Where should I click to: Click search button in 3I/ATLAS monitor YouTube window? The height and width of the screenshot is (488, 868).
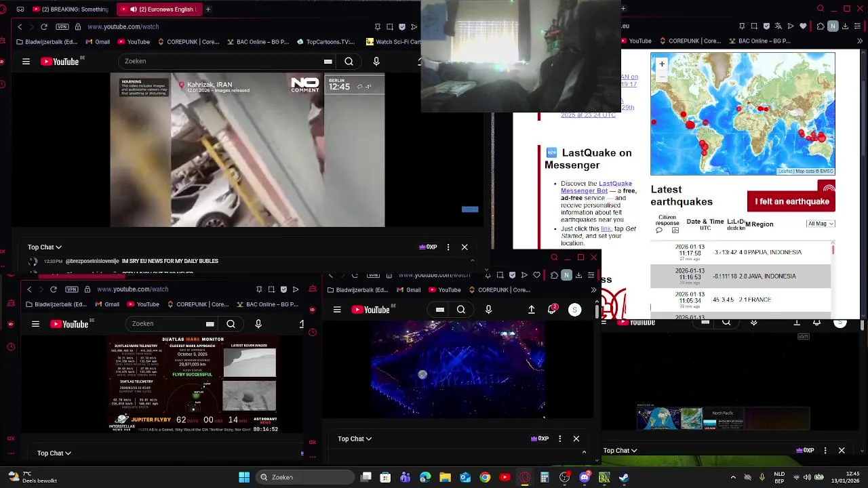[x=231, y=324]
